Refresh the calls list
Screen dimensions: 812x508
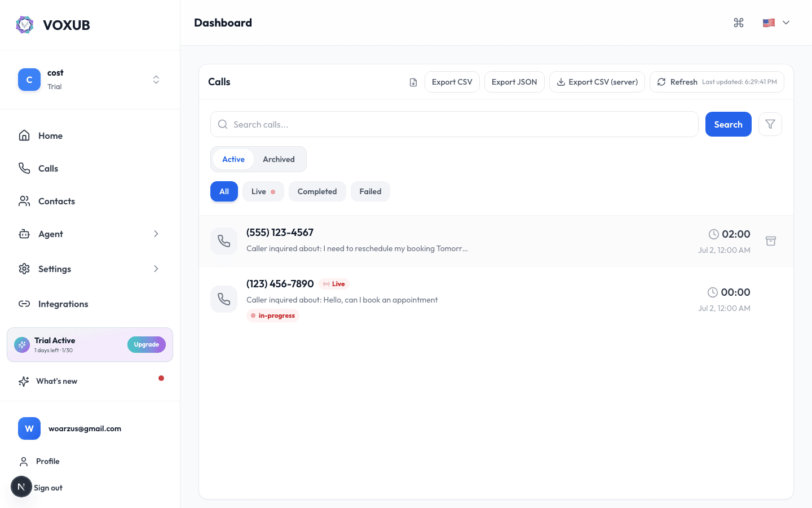click(717, 82)
